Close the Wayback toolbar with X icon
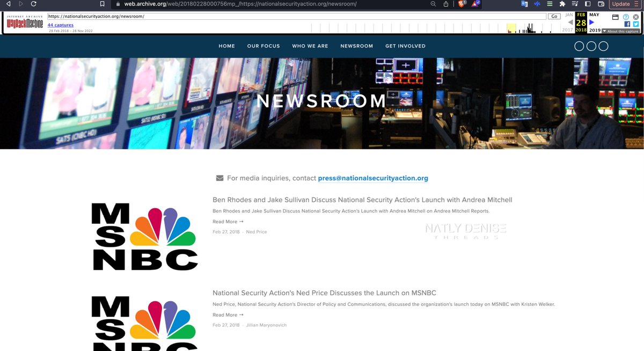 click(636, 17)
